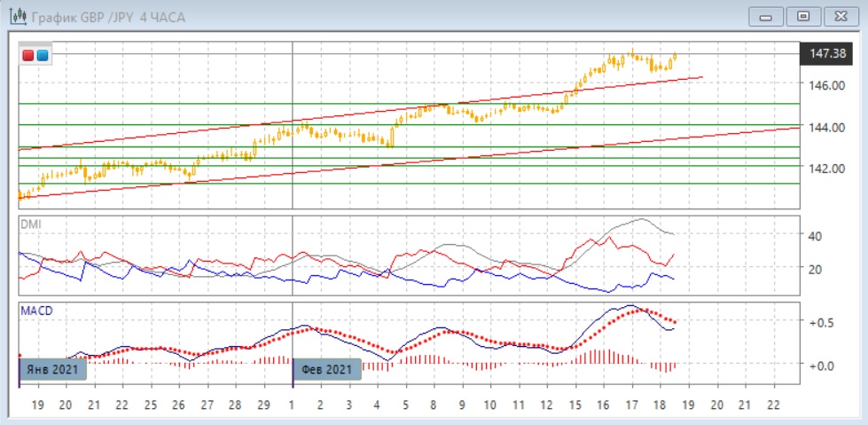Click date 25 on the time axis
Screen dimensions: 868x425
coord(151,405)
